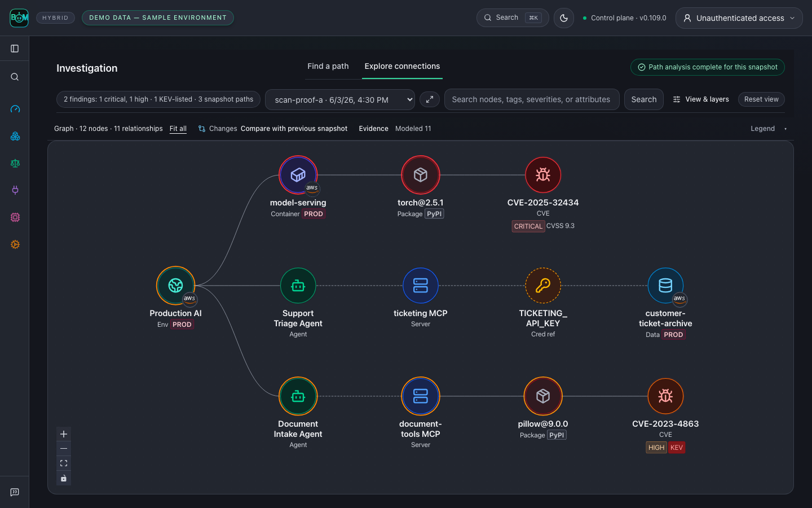812x508 pixels.
Task: Select the Production AI environment node
Action: [175, 286]
